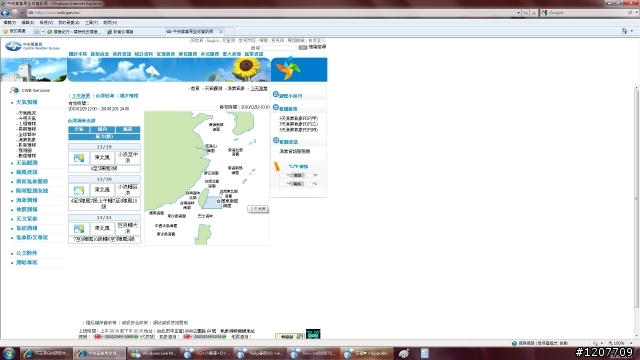Open the 檢視(V) menu
Screen dimensions: 640x360
(x=46, y=22)
